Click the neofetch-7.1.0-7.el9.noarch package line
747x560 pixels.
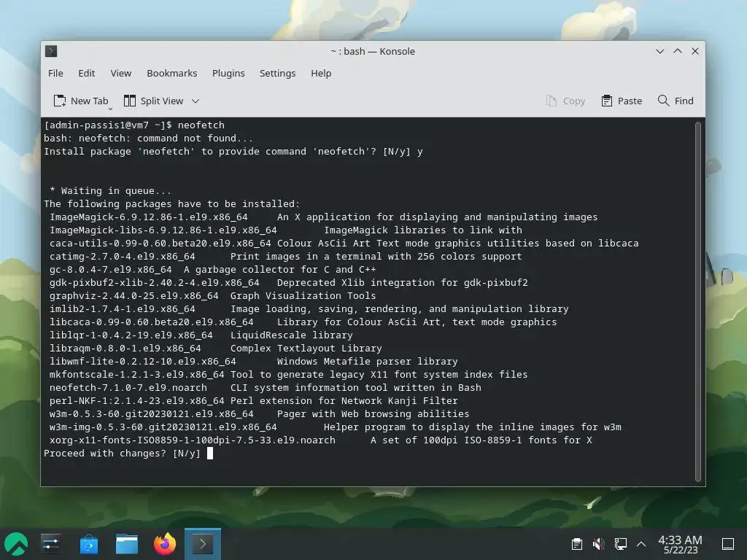click(266, 388)
